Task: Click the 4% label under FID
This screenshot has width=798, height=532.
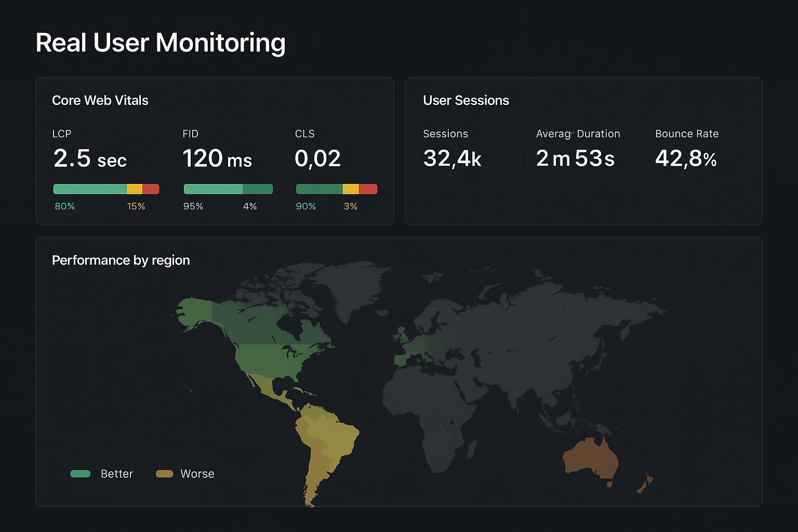Action: coord(250,206)
